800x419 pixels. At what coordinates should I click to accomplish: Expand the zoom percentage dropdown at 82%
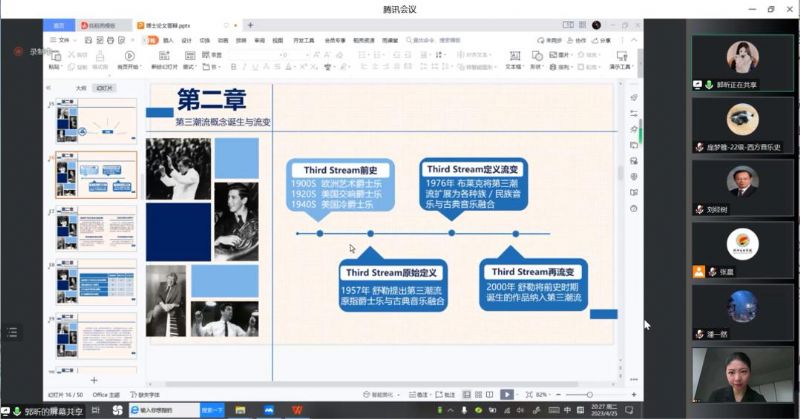click(x=542, y=395)
